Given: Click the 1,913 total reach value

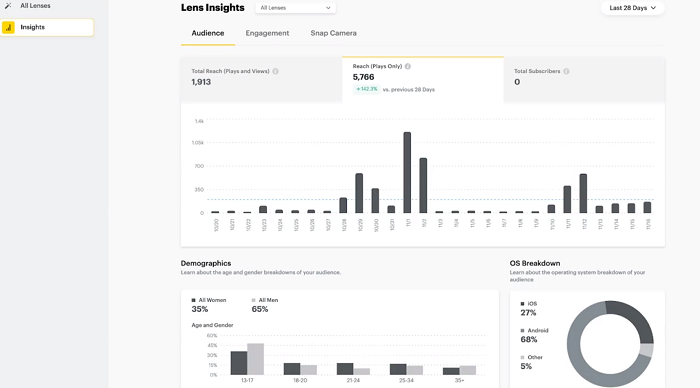Looking at the screenshot, I should coord(201,82).
